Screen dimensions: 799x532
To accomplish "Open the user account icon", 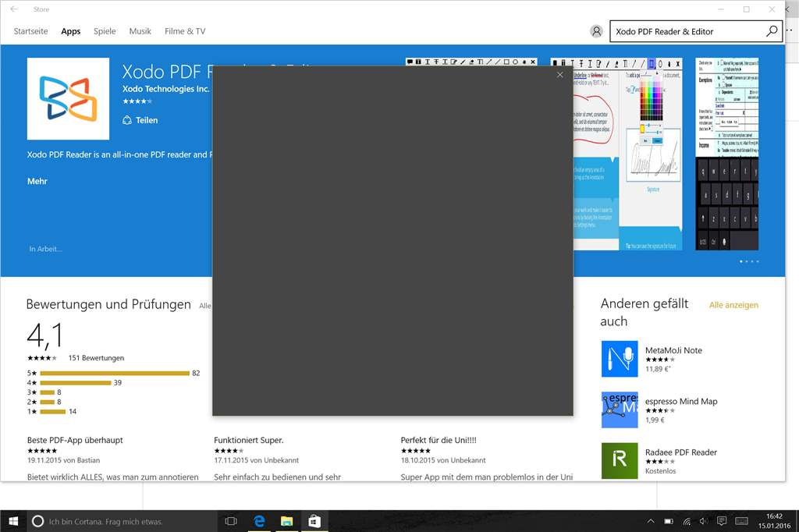I will click(x=596, y=31).
